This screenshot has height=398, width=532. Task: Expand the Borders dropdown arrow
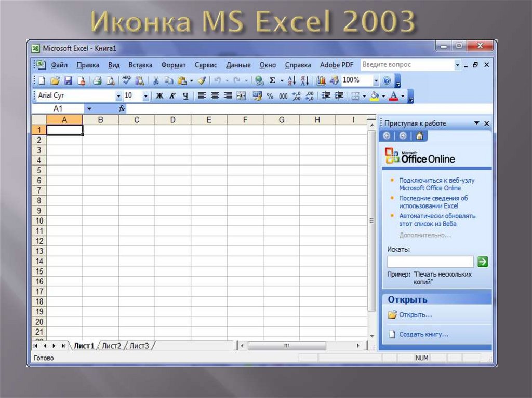click(x=364, y=97)
